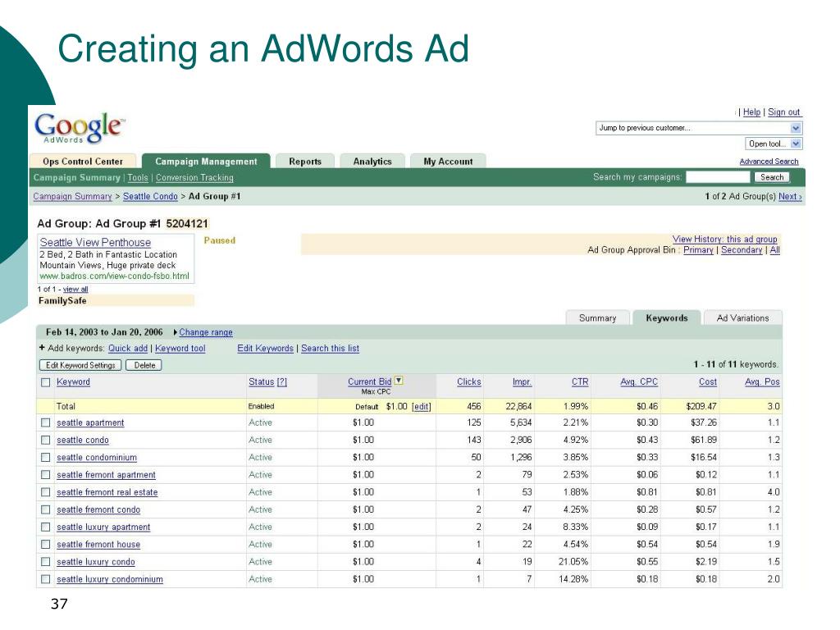The height and width of the screenshot is (630, 840).
Task: Switch to the Campaign Management tab
Action: [206, 162]
